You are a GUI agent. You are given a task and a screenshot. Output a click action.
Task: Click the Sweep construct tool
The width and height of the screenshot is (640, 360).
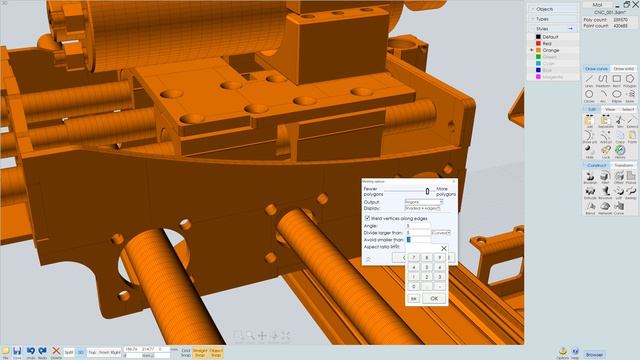[631, 193]
